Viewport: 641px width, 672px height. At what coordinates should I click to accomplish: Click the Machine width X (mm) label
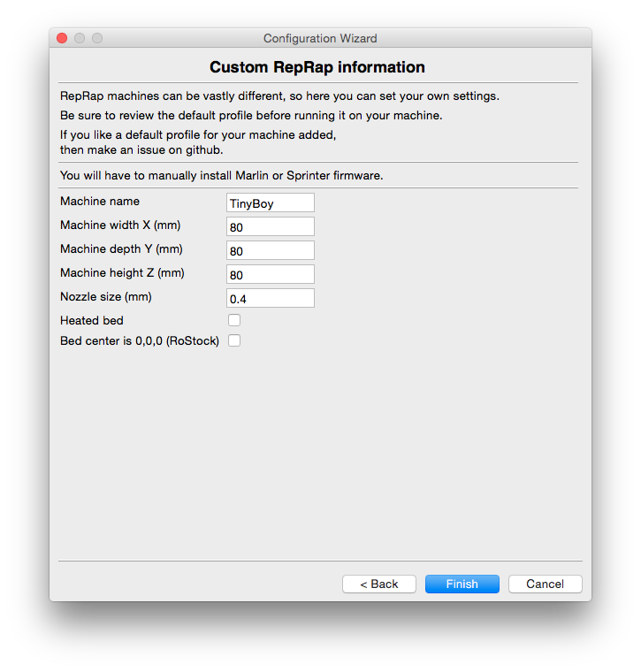coord(120,225)
